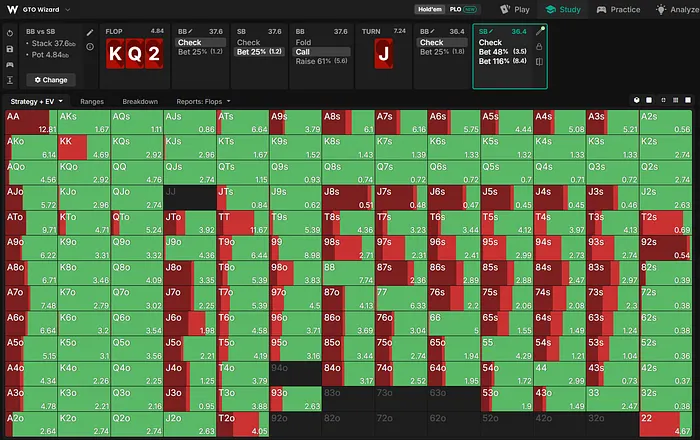Expand the Strategy + EV dropdown
Viewport: 700px width, 440px height.
click(x=37, y=101)
